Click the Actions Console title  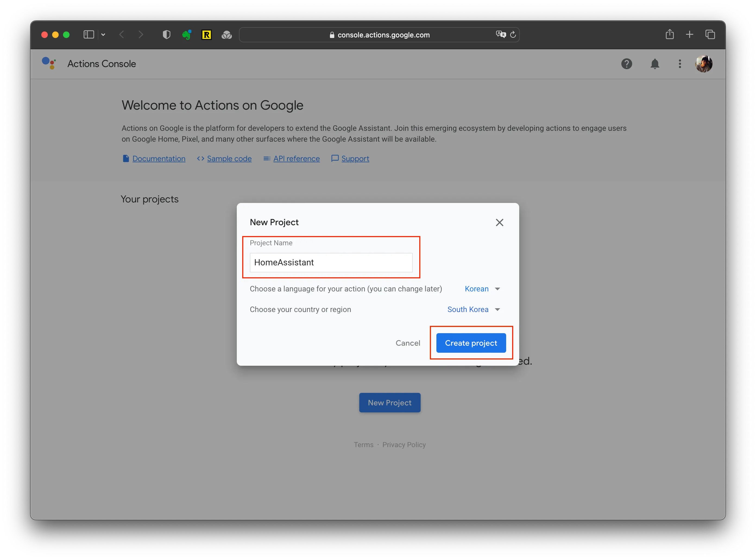click(102, 64)
